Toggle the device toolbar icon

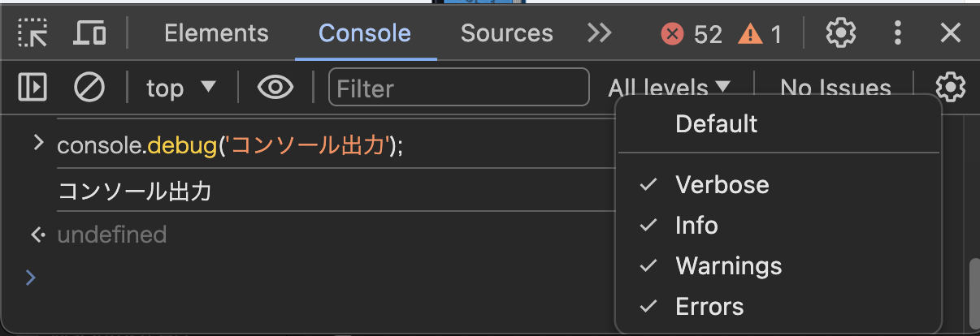[x=89, y=33]
